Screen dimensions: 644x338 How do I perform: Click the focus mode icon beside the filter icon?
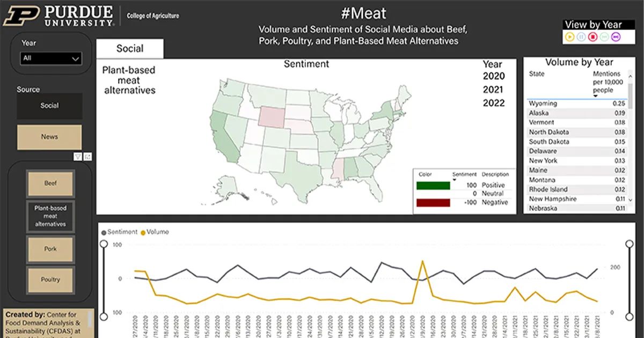click(x=87, y=156)
